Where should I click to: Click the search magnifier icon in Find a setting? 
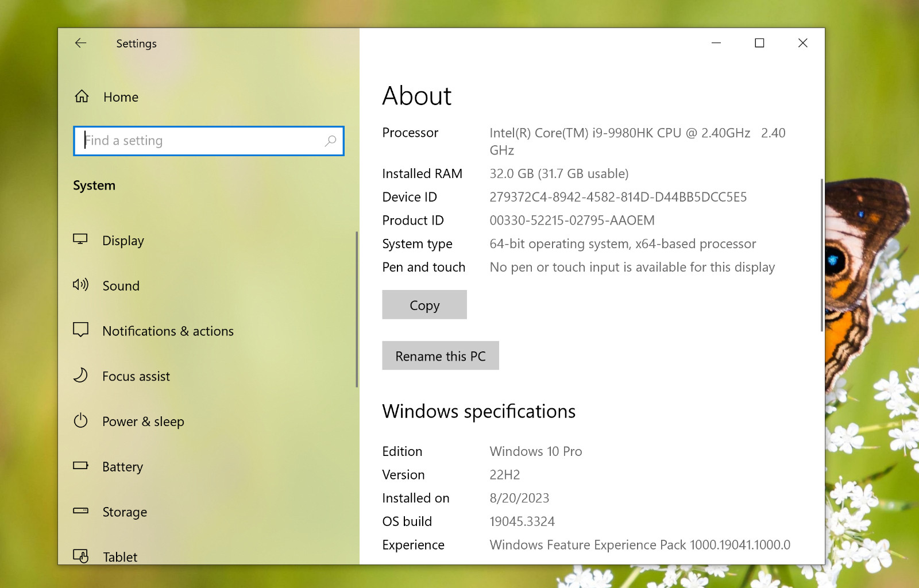[x=330, y=141]
